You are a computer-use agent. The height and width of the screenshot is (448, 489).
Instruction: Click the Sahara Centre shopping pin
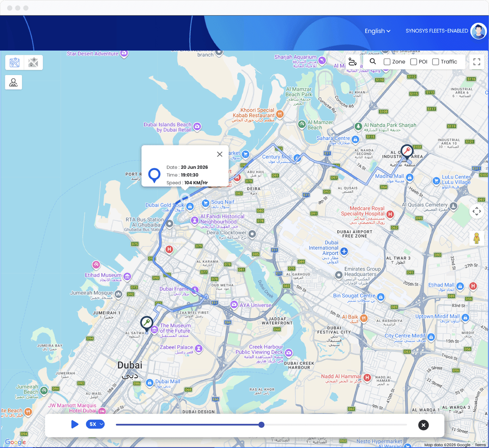tap(355, 140)
